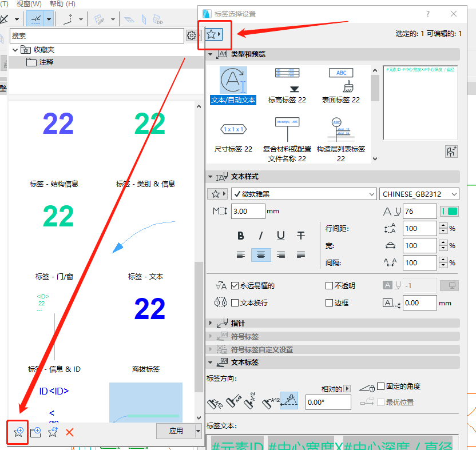Expand 指针 section
This screenshot has height=450, width=476.
tap(211, 323)
